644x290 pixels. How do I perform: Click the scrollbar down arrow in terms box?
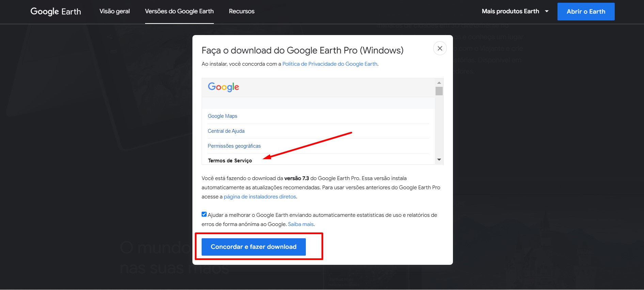pos(439,160)
